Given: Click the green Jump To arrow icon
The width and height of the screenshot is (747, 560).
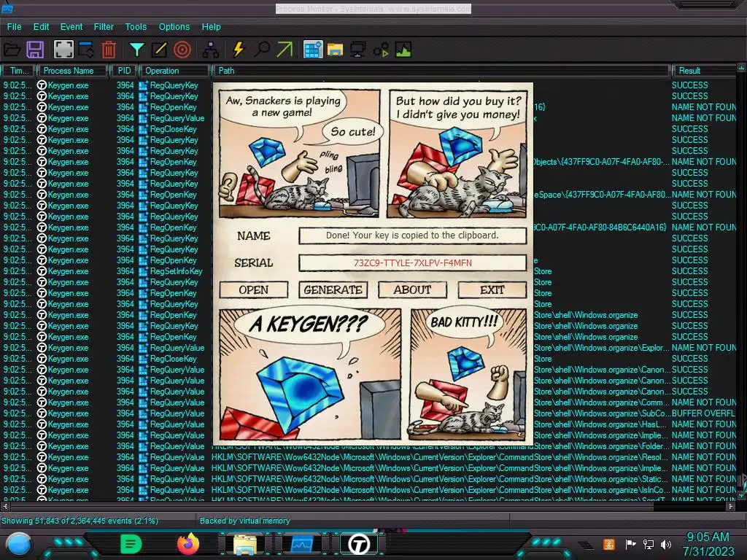Looking at the screenshot, I should coord(285,50).
